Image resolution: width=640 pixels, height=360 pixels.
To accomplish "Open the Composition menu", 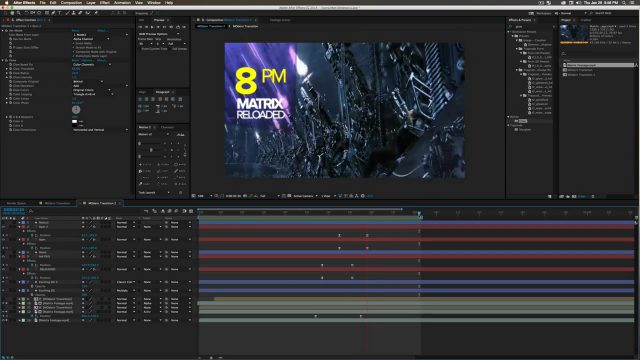I will [71, 2].
